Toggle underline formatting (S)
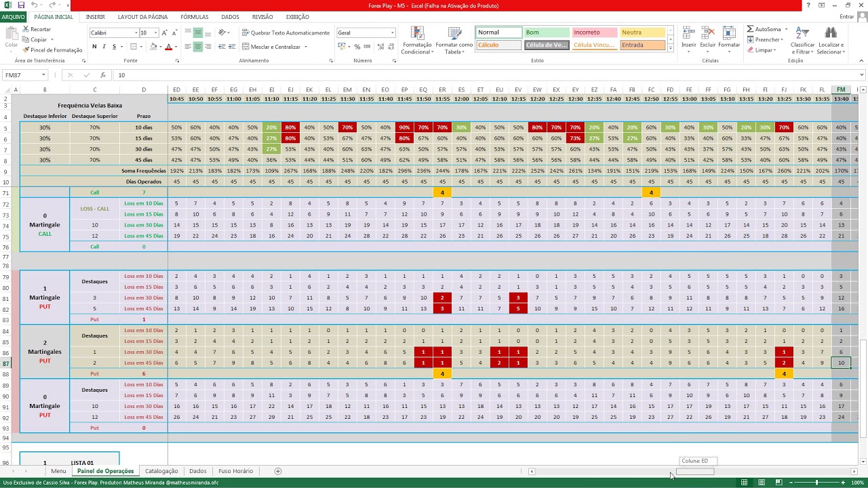Screen dimensions: 868x488 113,47
